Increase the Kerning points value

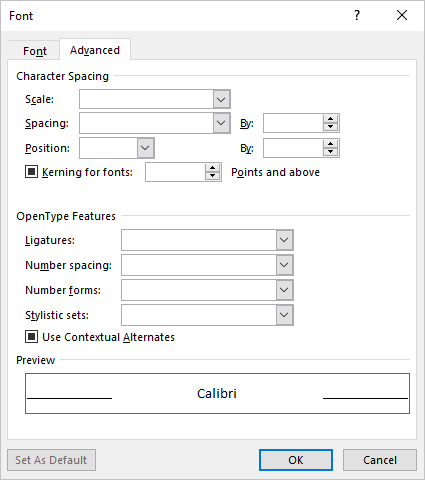(212, 168)
